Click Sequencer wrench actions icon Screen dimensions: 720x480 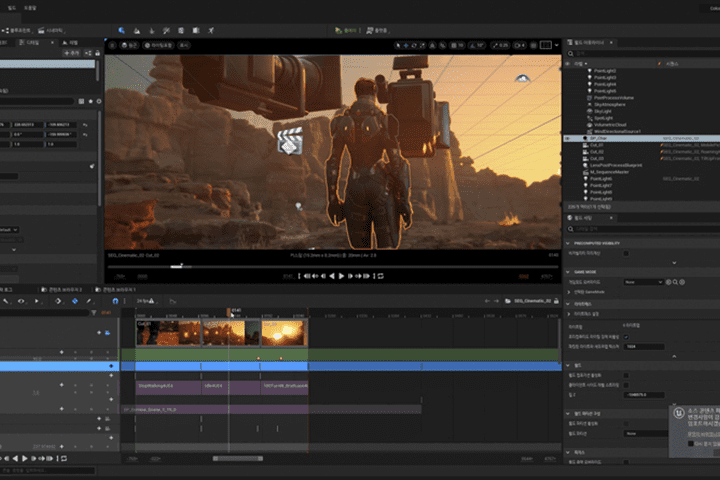[6, 301]
